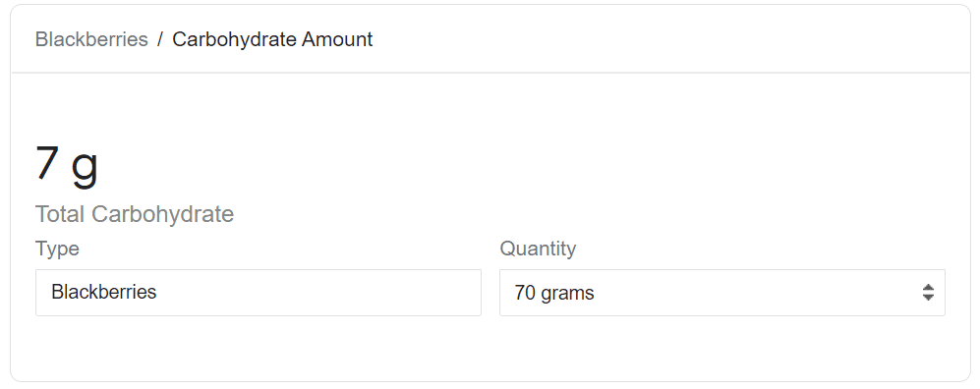The image size is (980, 389).
Task: Click the 70 grams text in Quantity
Action: tap(554, 292)
